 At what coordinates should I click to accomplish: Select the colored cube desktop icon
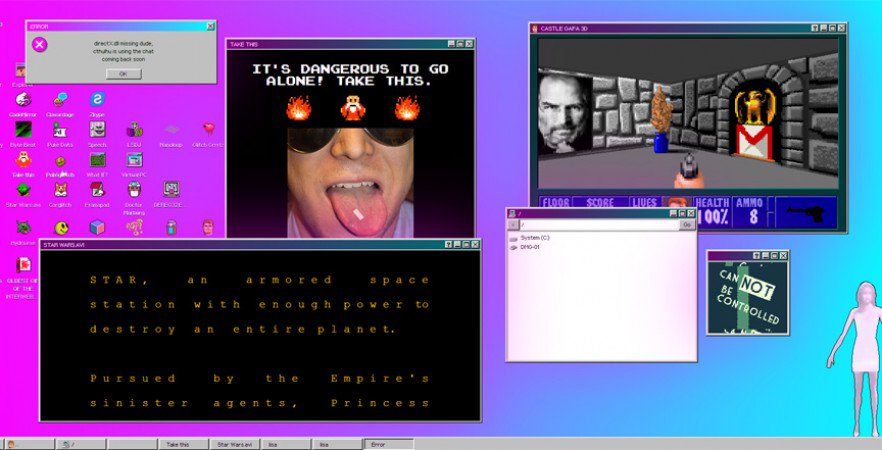point(97,227)
